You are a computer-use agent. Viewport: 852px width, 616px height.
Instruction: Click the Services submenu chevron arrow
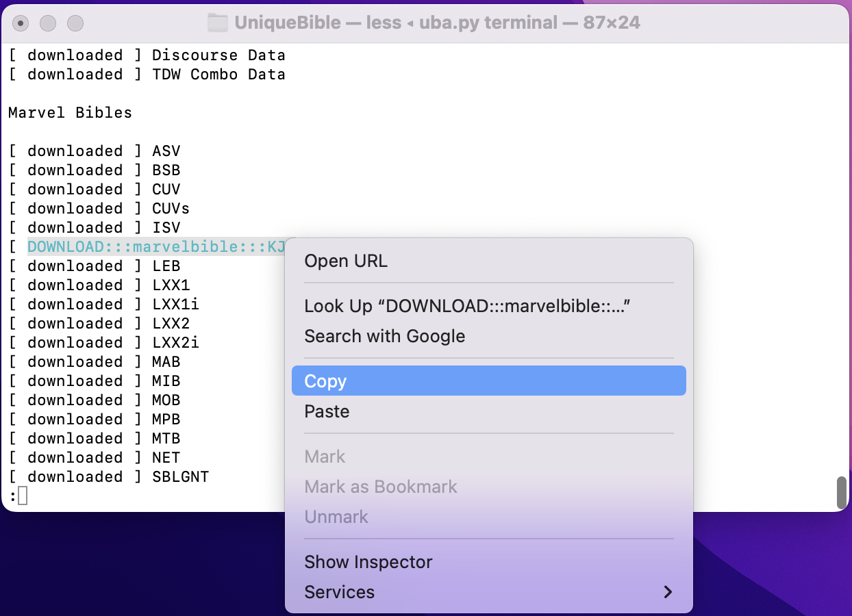coord(668,592)
